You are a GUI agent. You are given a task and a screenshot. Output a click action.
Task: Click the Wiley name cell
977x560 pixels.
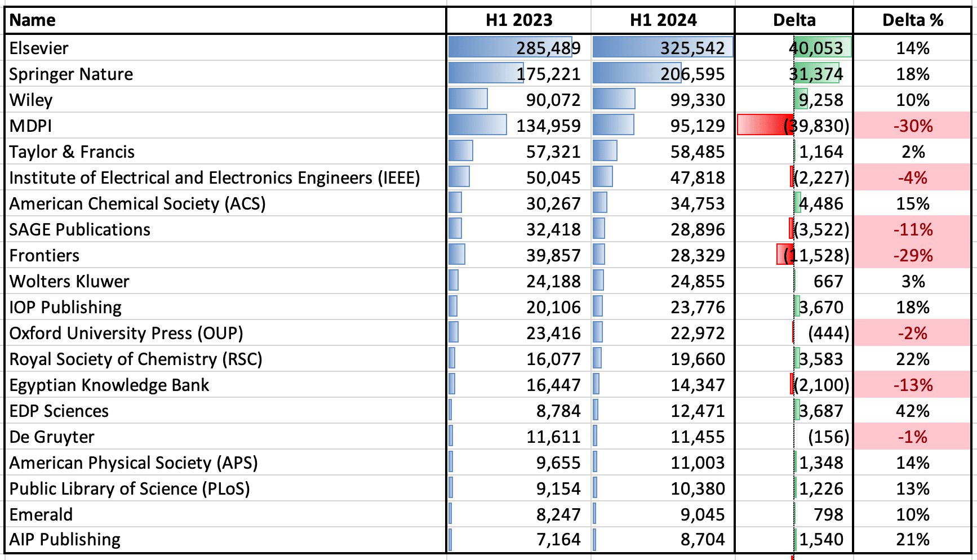tap(225, 100)
